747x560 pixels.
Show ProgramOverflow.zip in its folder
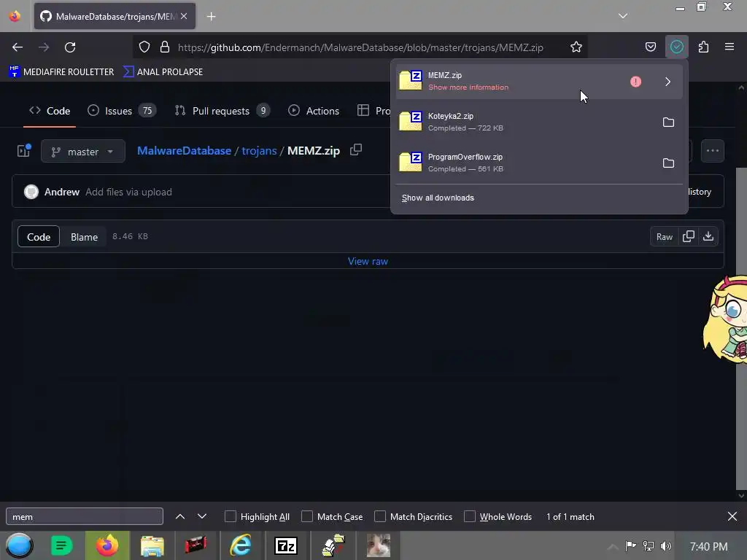pyautogui.click(x=668, y=163)
